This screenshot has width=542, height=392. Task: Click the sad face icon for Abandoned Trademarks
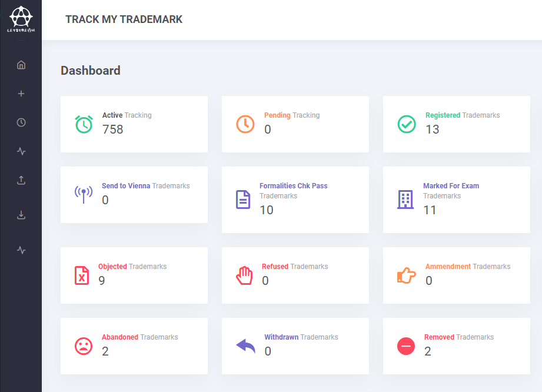point(84,346)
